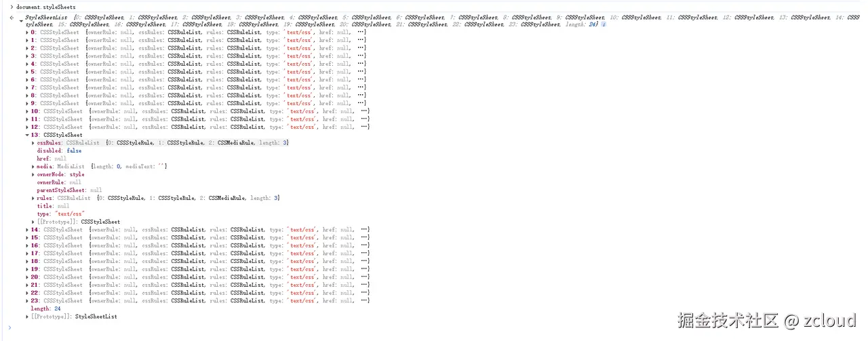The height and width of the screenshot is (341, 868).
Task: Expand [[Prototype]]: StyleSheetList
Action: pyautogui.click(x=28, y=317)
